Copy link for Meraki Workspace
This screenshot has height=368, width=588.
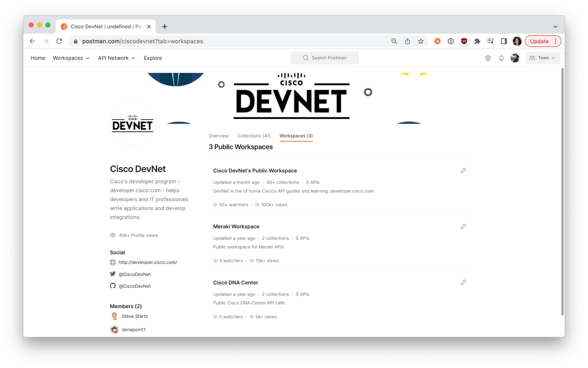point(463,226)
